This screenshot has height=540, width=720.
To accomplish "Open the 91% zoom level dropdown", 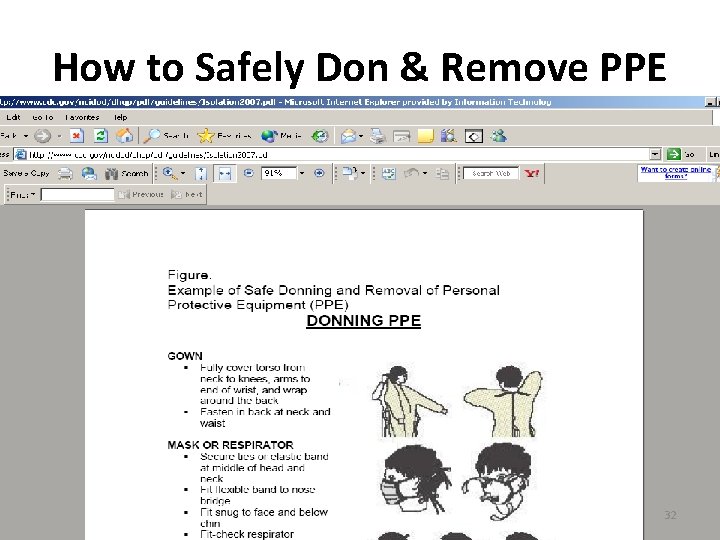I will click(x=302, y=173).
